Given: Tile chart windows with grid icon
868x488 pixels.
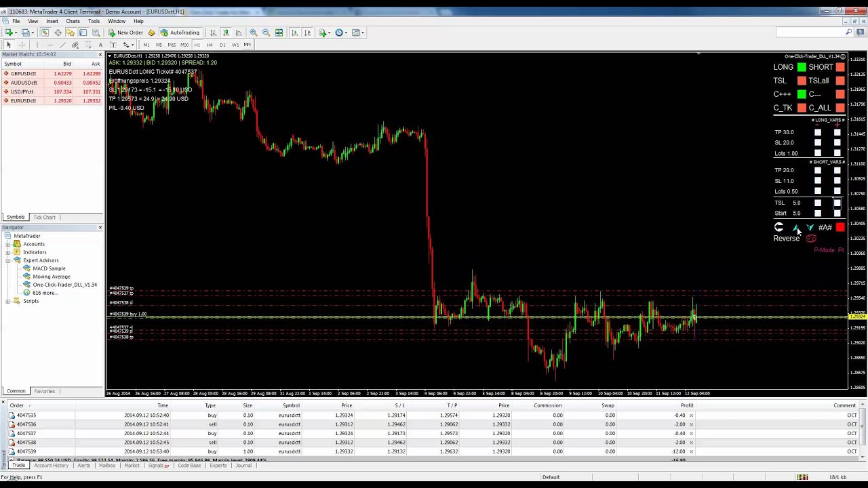Looking at the screenshot, I should (279, 33).
